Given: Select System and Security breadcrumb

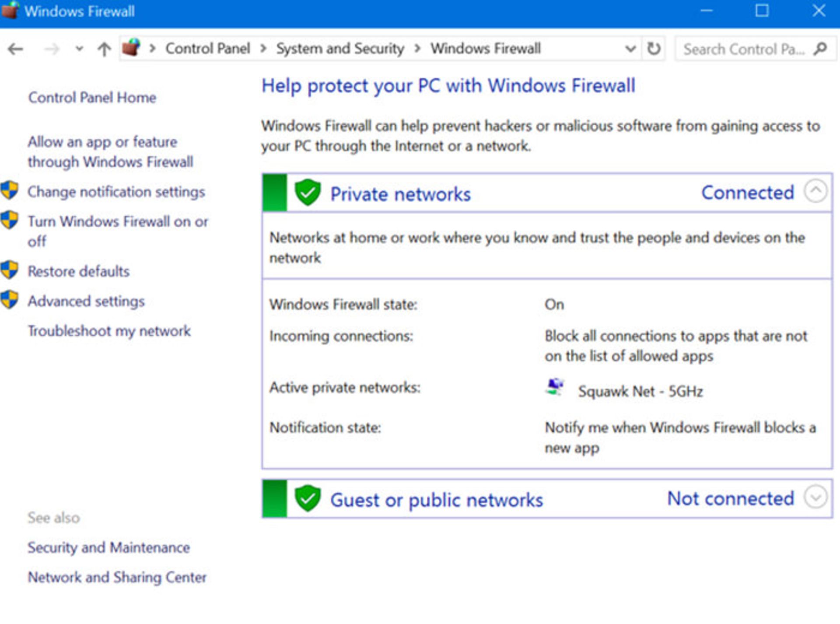Looking at the screenshot, I should click(x=340, y=49).
